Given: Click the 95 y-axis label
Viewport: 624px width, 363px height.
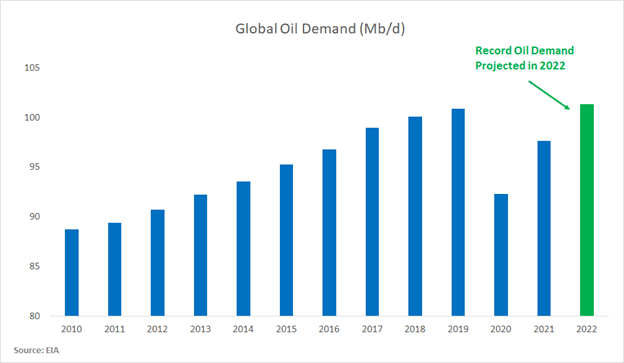Looking at the screenshot, I should 35,167.
